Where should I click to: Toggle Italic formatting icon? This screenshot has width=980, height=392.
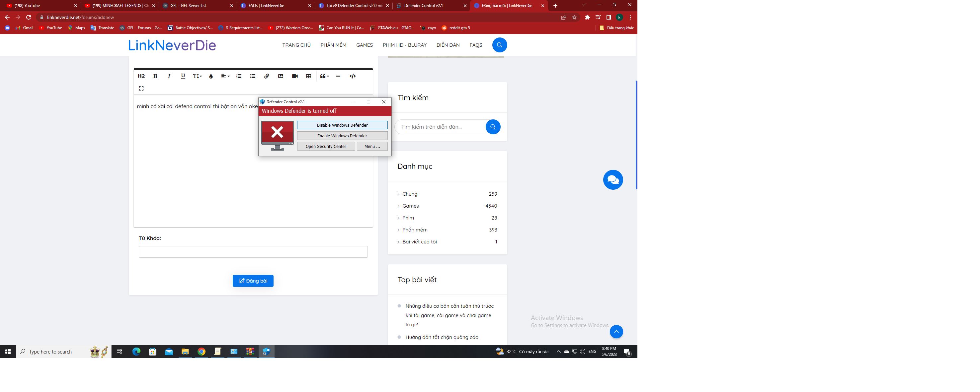pyautogui.click(x=169, y=76)
